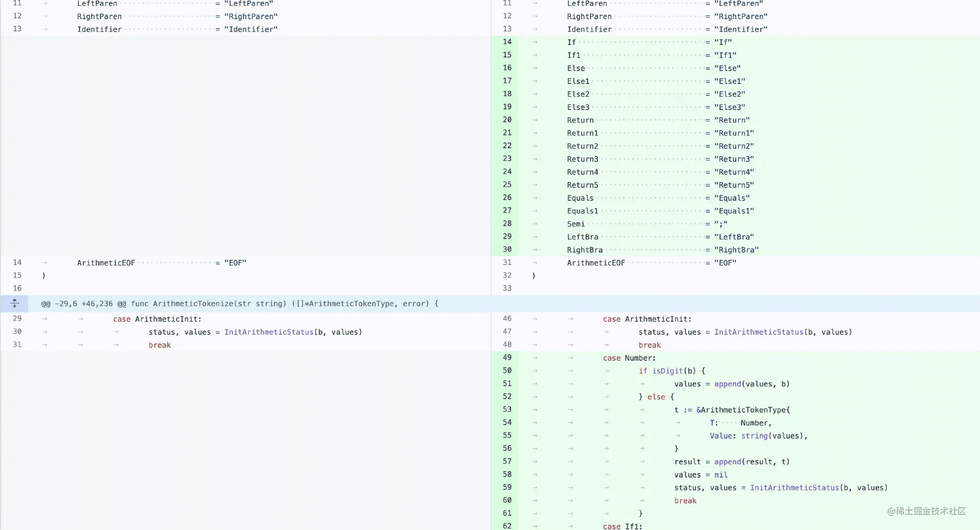This screenshot has height=530, width=980.
Task: Click line number 49 at case Number
Action: [x=507, y=357]
